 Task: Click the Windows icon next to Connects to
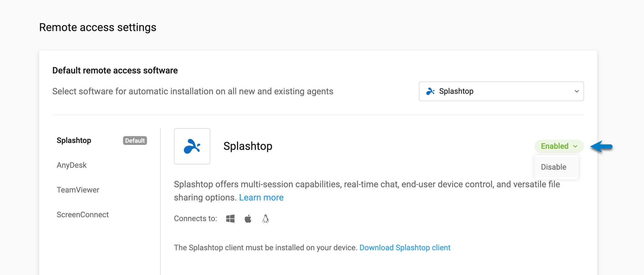[230, 218]
